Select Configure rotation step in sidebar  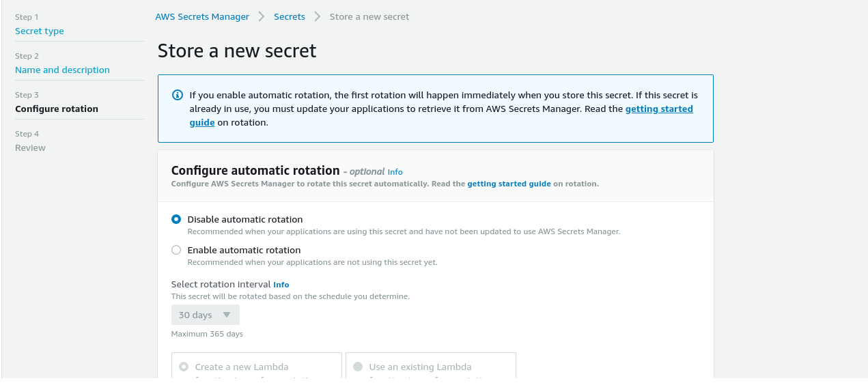pos(57,109)
